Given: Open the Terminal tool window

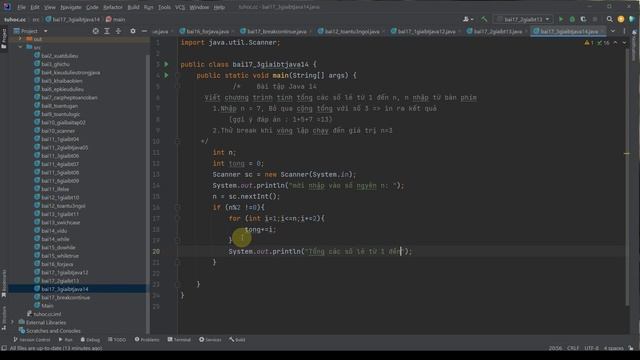Looking at the screenshot, I should [x=179, y=340].
